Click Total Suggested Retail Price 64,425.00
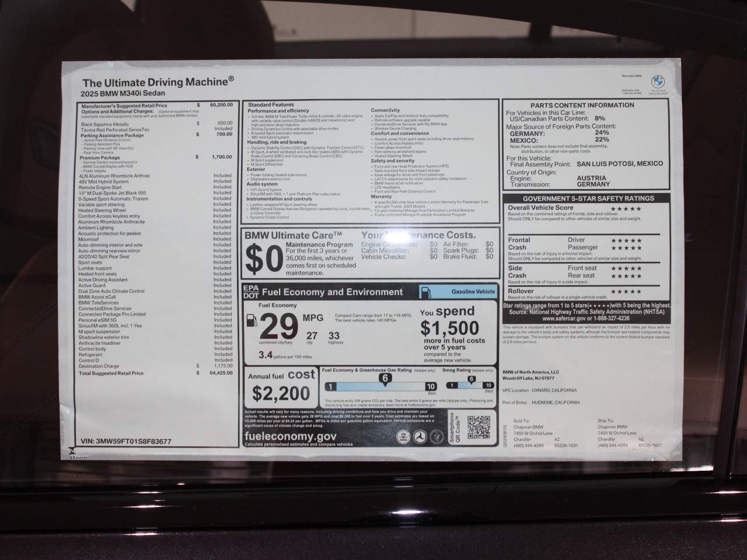This screenshot has width=747, height=560. pyautogui.click(x=156, y=373)
